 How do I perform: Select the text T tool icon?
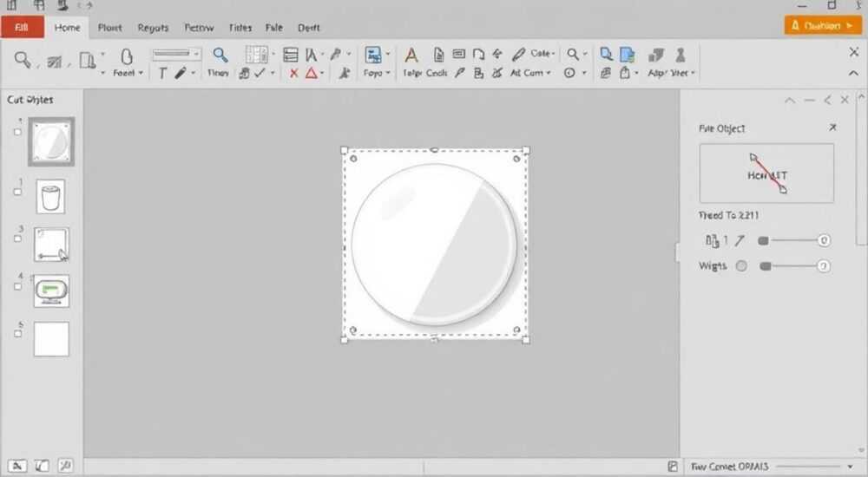(x=162, y=73)
